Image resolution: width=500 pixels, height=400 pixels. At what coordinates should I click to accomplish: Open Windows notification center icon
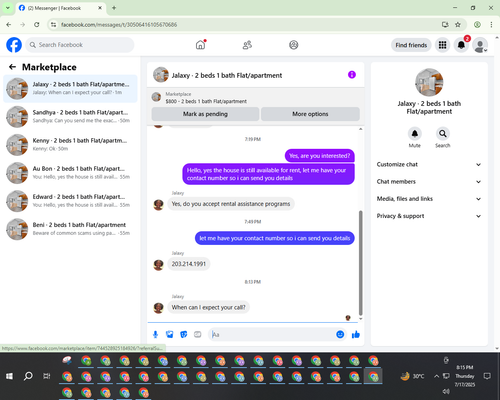pos(487,376)
